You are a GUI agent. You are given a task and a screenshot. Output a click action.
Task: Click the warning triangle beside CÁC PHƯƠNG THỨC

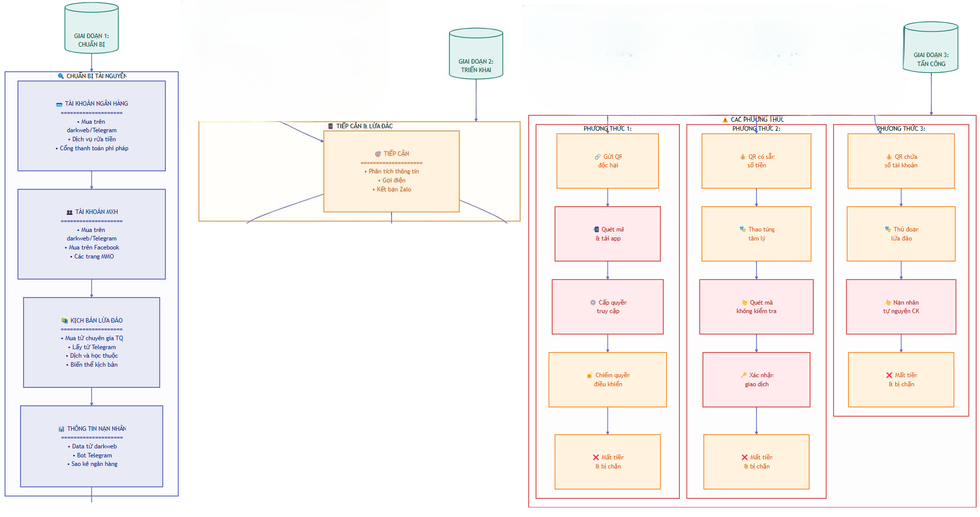(725, 120)
